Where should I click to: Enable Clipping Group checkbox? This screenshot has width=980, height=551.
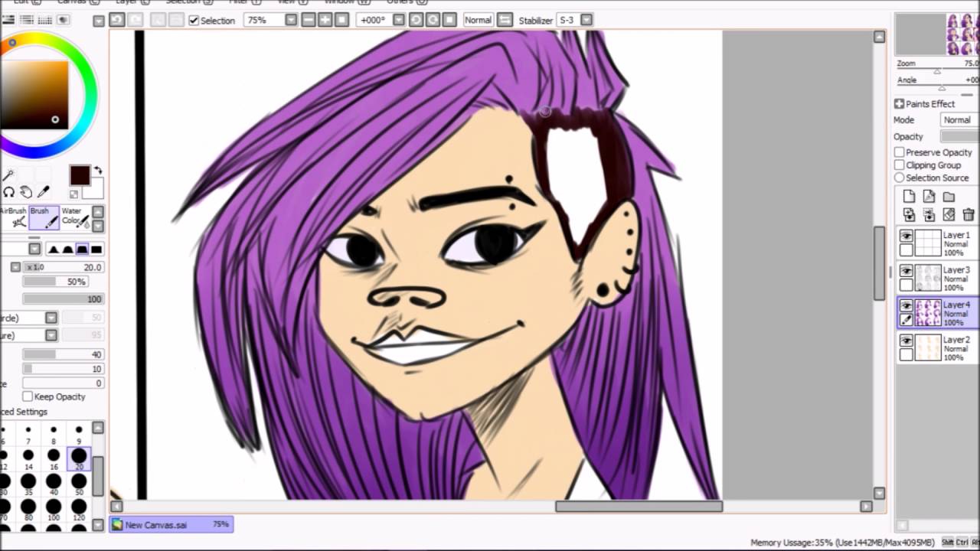[900, 165]
